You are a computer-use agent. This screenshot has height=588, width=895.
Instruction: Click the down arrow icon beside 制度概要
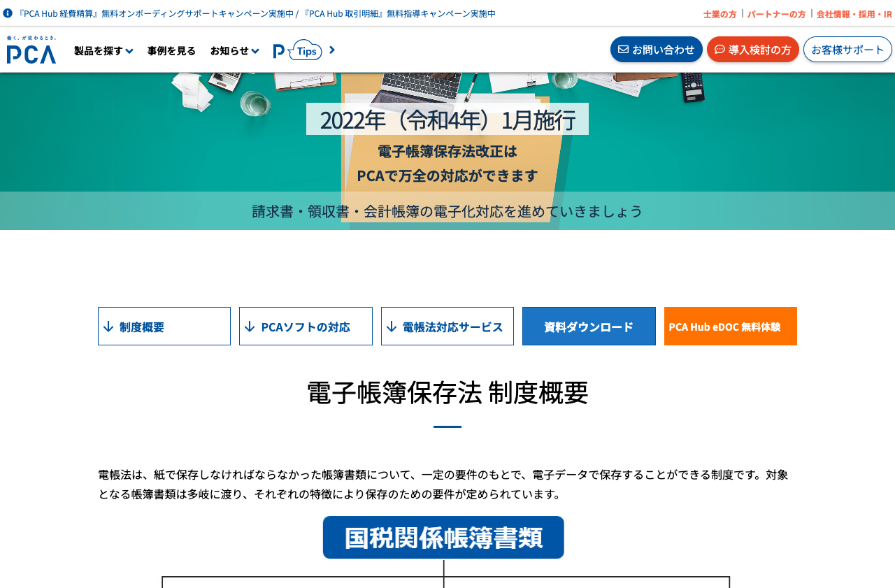click(109, 326)
